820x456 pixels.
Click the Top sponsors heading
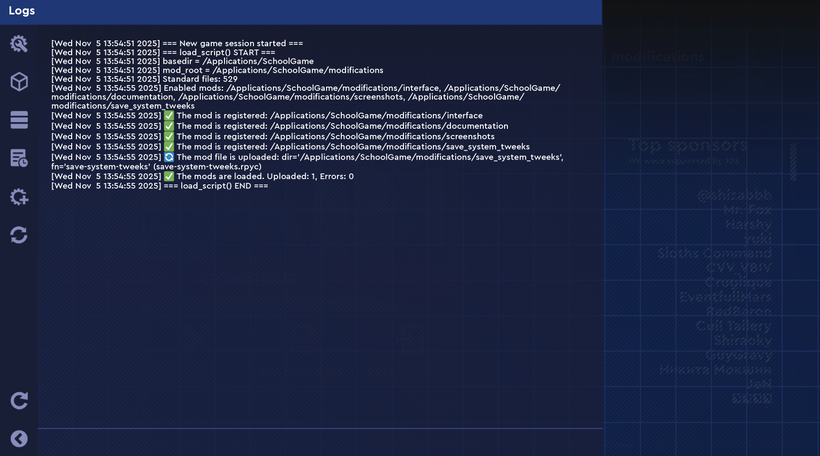pos(687,146)
